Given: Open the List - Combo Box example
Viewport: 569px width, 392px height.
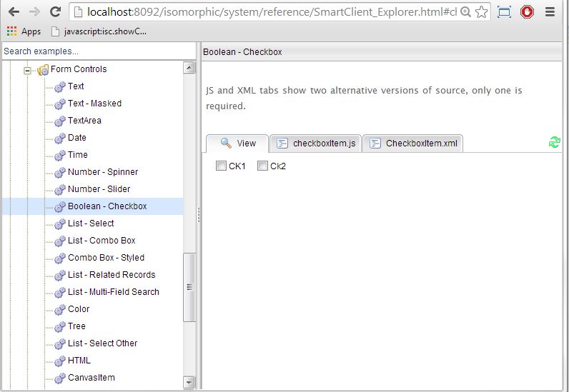Looking at the screenshot, I should click(x=102, y=241).
